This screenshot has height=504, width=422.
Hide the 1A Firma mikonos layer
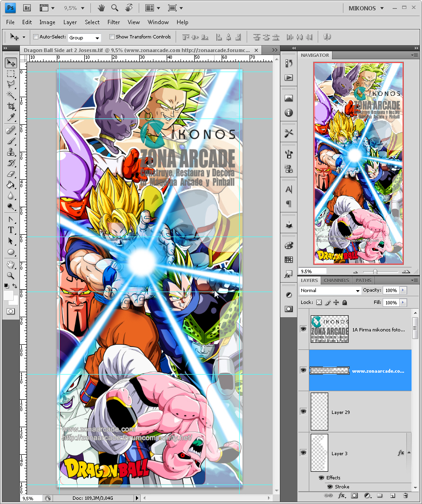(303, 329)
